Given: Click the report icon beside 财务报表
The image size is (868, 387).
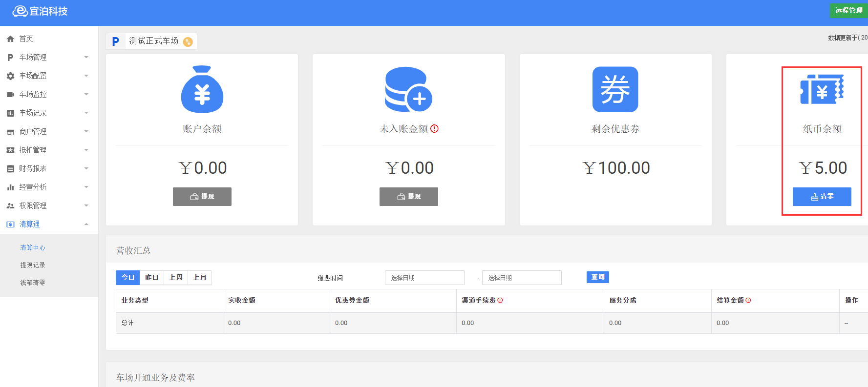Looking at the screenshot, I should coord(10,169).
